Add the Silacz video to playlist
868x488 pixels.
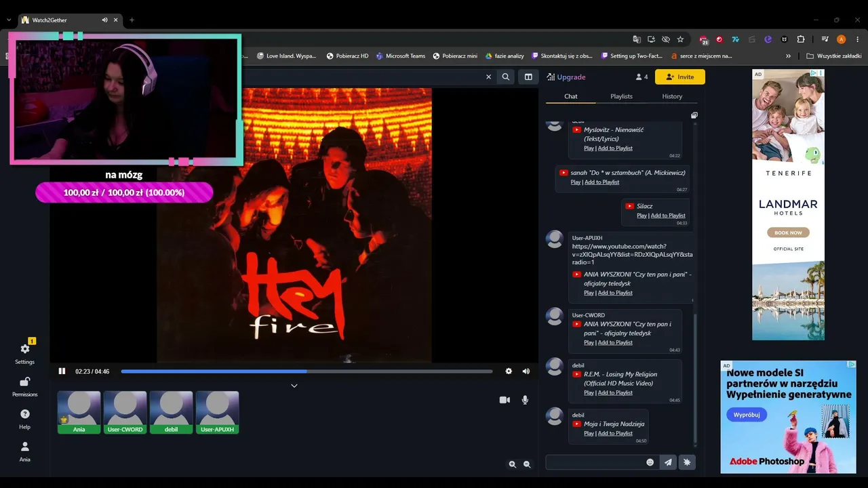click(x=668, y=216)
